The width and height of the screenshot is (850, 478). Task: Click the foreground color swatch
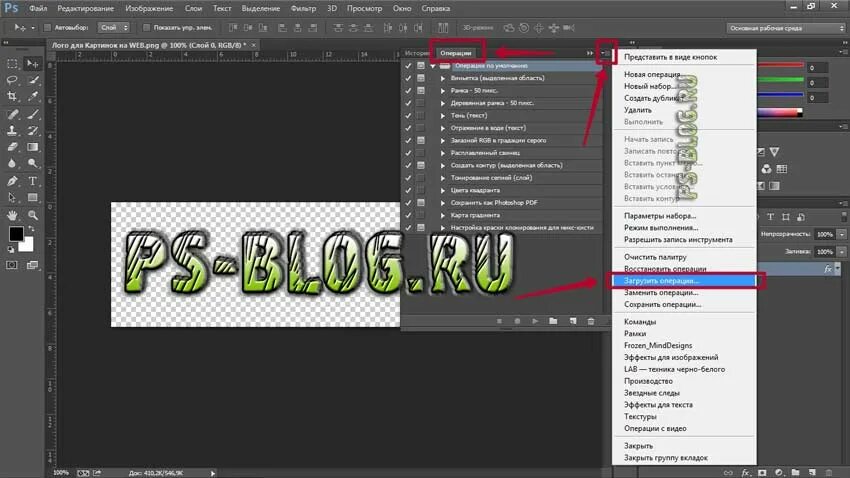[16, 233]
